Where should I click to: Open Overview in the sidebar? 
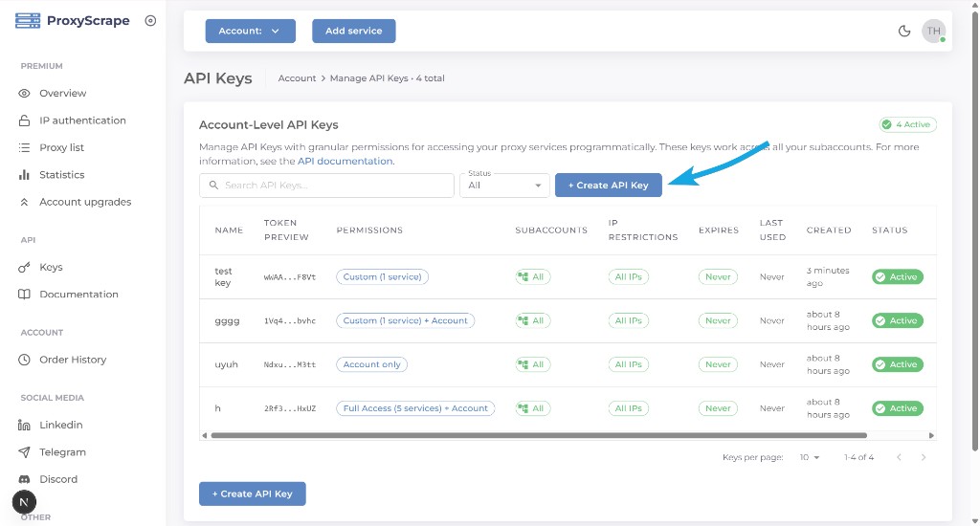pyautogui.click(x=62, y=93)
